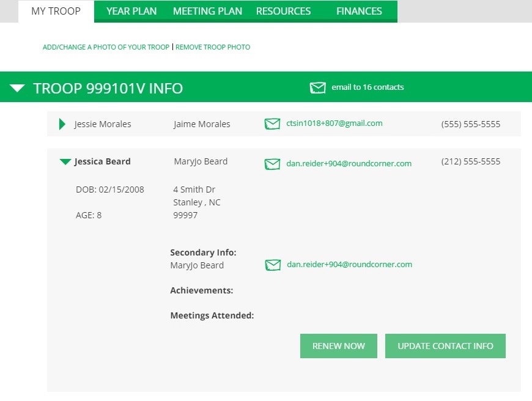The image size is (532, 401).
Task: Click the TROOP 999101V INFO heading
Action: (x=108, y=89)
